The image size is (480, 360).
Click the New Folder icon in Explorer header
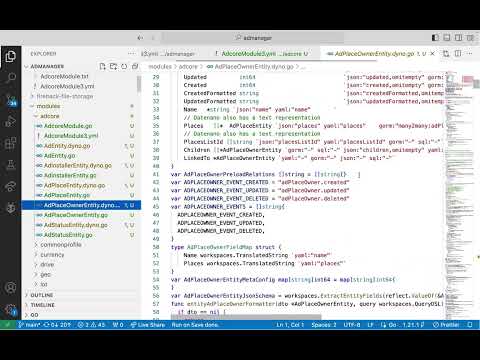tap(113, 66)
